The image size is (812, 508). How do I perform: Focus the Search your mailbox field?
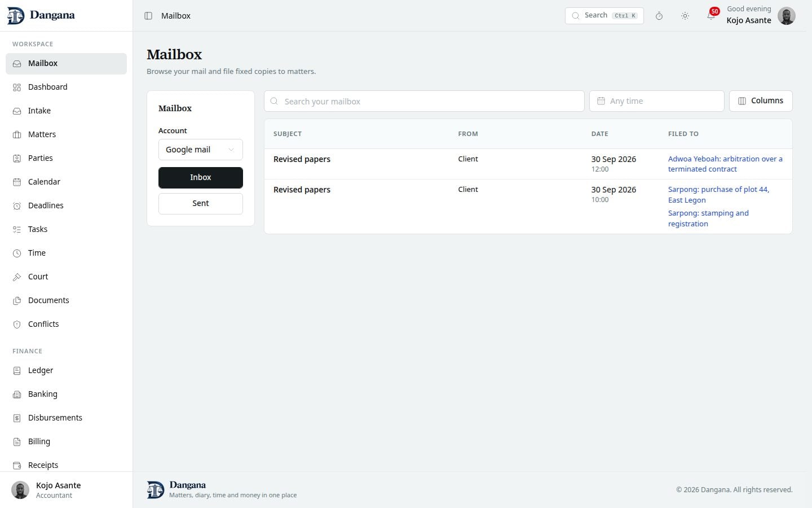[424, 102]
